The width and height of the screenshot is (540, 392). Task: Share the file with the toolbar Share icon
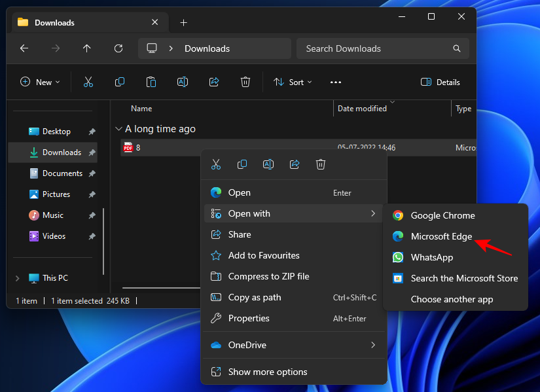click(213, 82)
